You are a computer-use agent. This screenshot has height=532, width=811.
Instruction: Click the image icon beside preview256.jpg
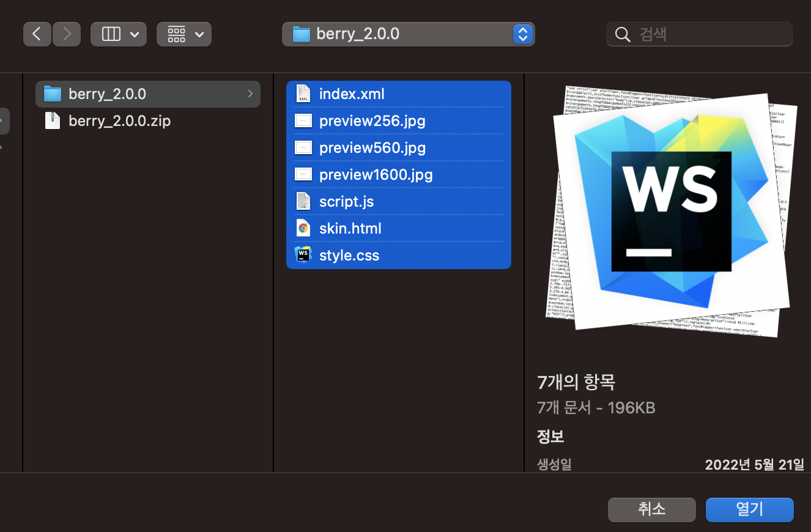tap(303, 120)
